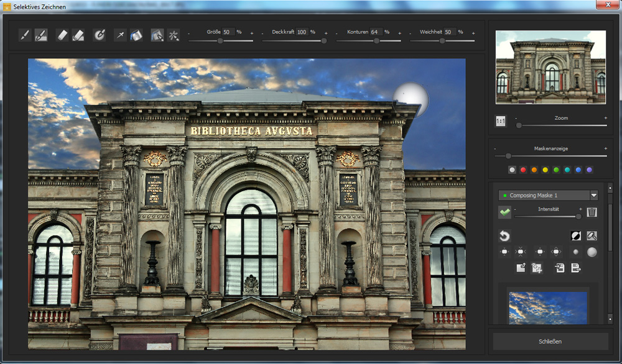Click minus to decrease Deckkraft value
This screenshot has width=622, height=364.
(x=264, y=32)
